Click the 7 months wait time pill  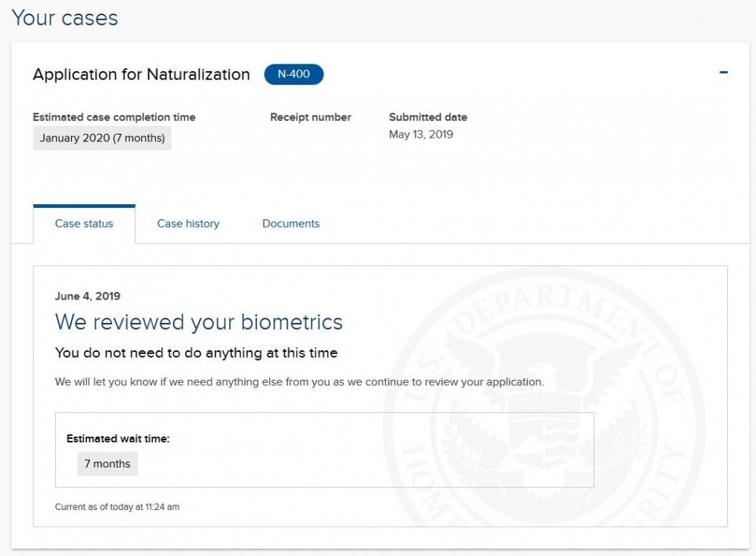click(107, 464)
